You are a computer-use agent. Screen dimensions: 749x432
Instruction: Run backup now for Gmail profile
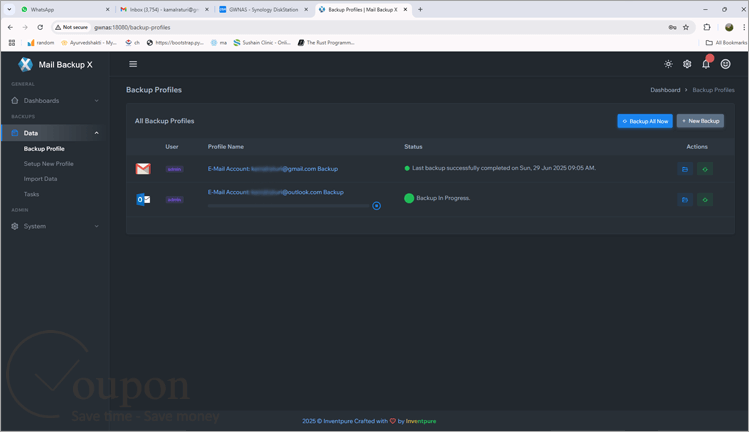click(x=705, y=169)
